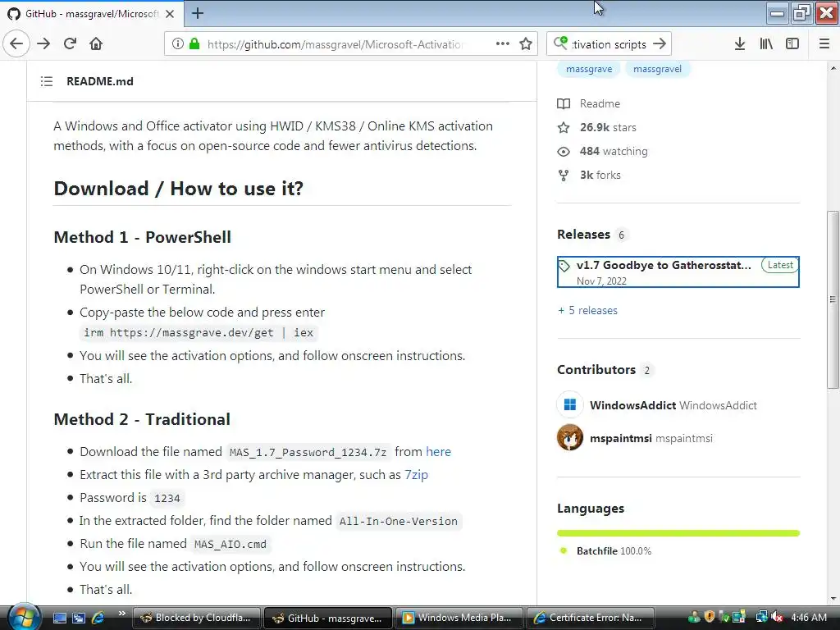Switch to Certificate Error taskbar window

pyautogui.click(x=591, y=618)
